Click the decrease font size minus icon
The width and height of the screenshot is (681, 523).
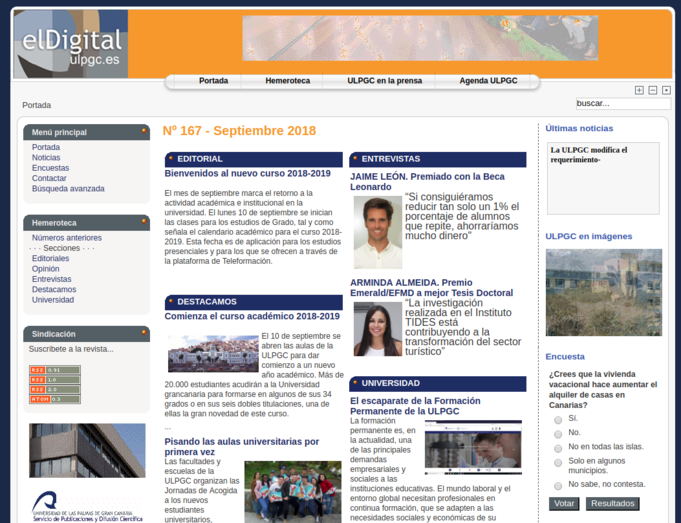point(653,90)
